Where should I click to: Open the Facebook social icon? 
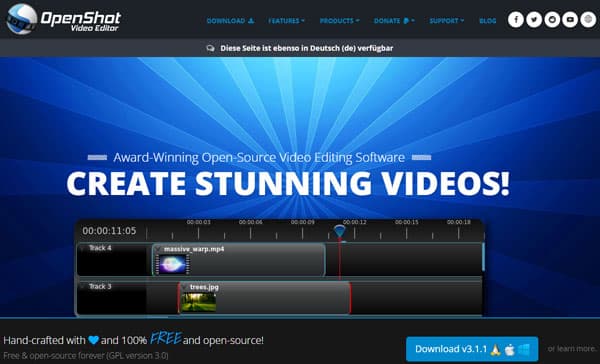tap(516, 20)
